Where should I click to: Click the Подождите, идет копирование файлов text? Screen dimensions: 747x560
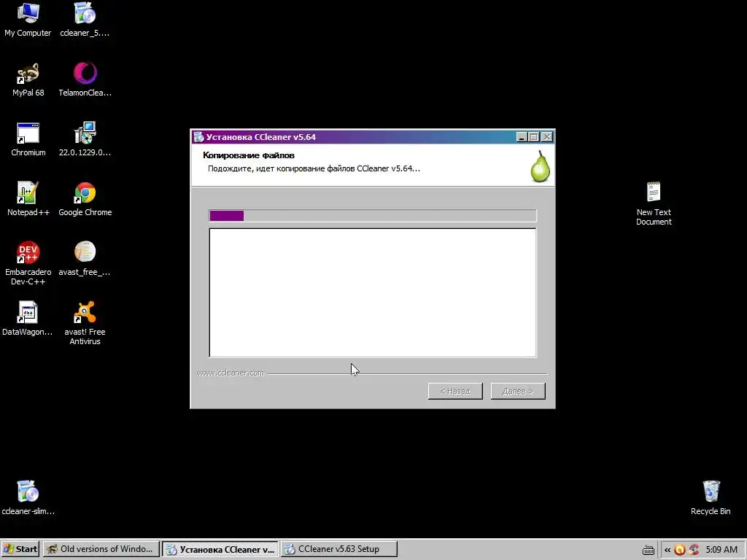click(x=314, y=168)
